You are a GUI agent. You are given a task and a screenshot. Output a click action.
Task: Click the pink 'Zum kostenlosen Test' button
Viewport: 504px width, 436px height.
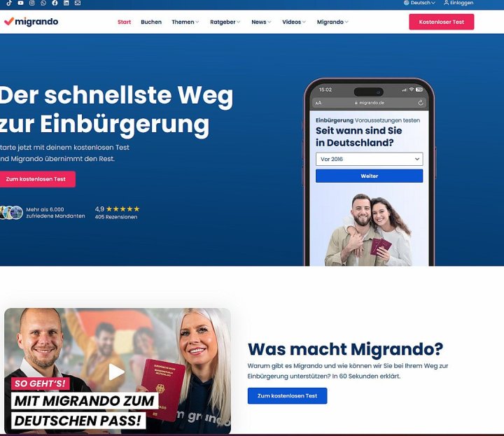[x=36, y=179]
